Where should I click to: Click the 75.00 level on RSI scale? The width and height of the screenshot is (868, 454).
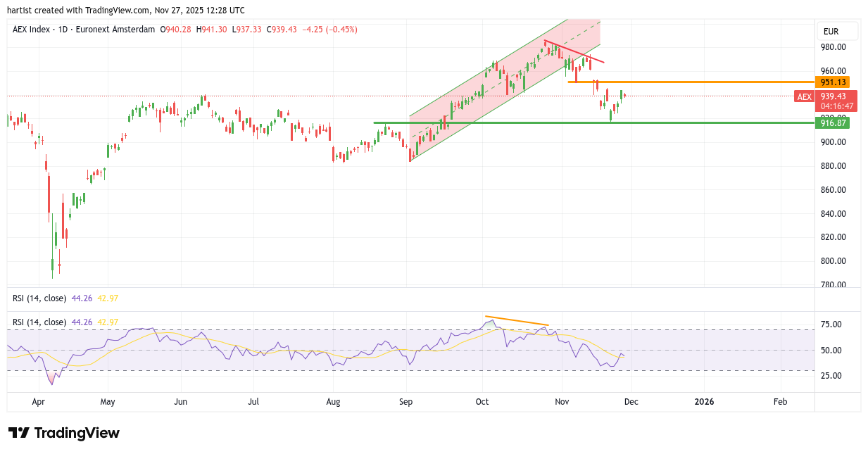(831, 324)
